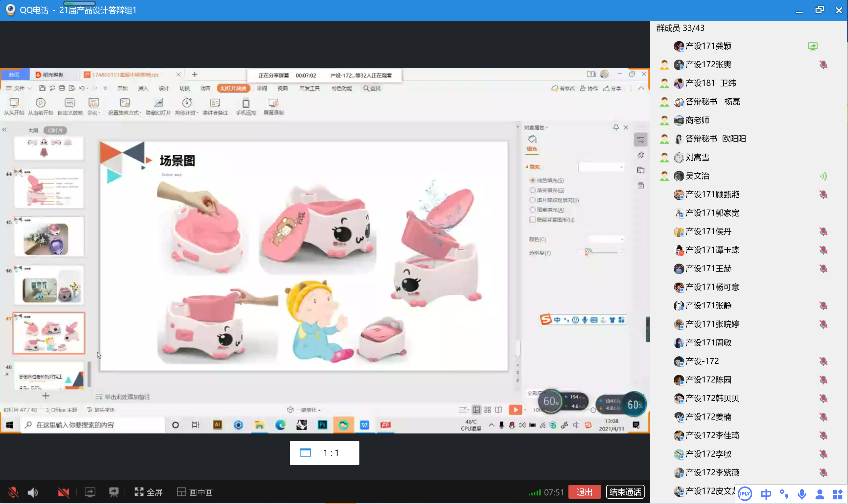Screen dimensions: 848x504
Task: Open the 幻灯片放映 ribbon tab
Action: (234, 88)
